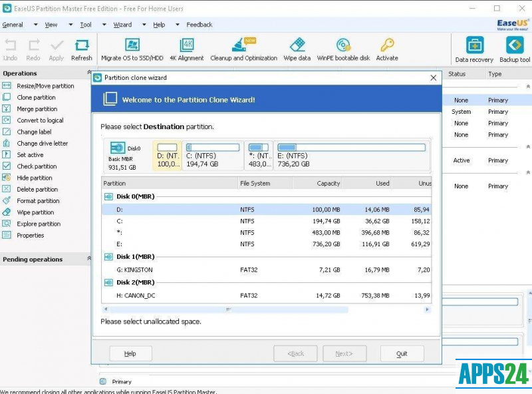
Task: Open the Tool menu
Action: coord(86,25)
